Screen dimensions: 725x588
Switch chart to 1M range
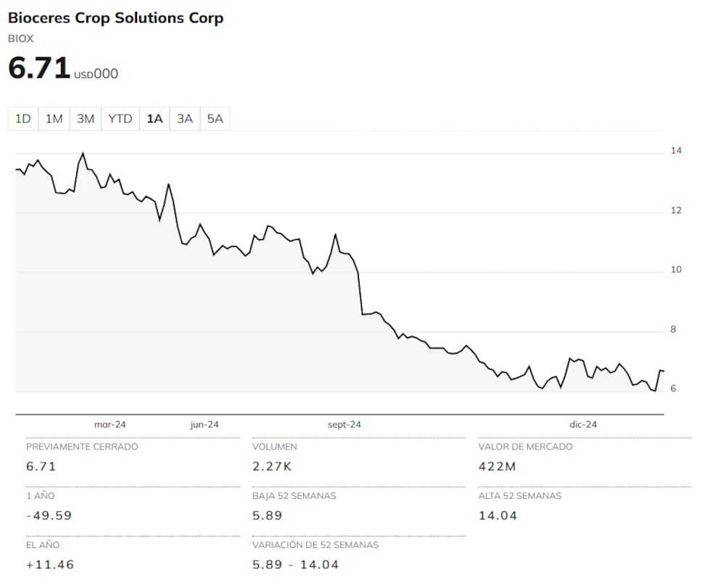click(54, 119)
